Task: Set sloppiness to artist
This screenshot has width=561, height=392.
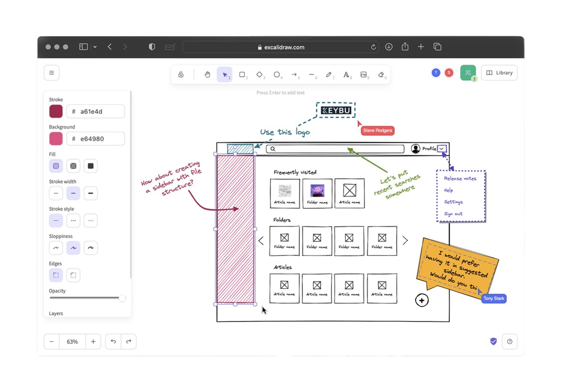Action: tap(73, 248)
